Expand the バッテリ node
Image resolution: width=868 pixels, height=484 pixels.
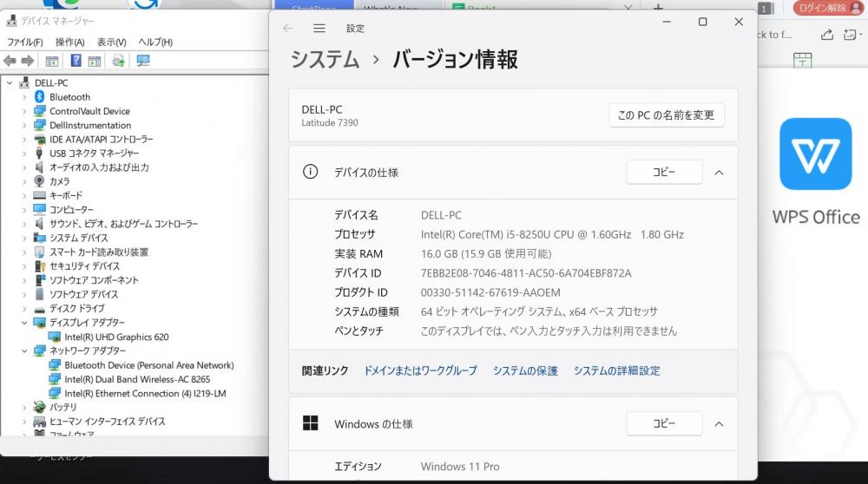point(24,407)
